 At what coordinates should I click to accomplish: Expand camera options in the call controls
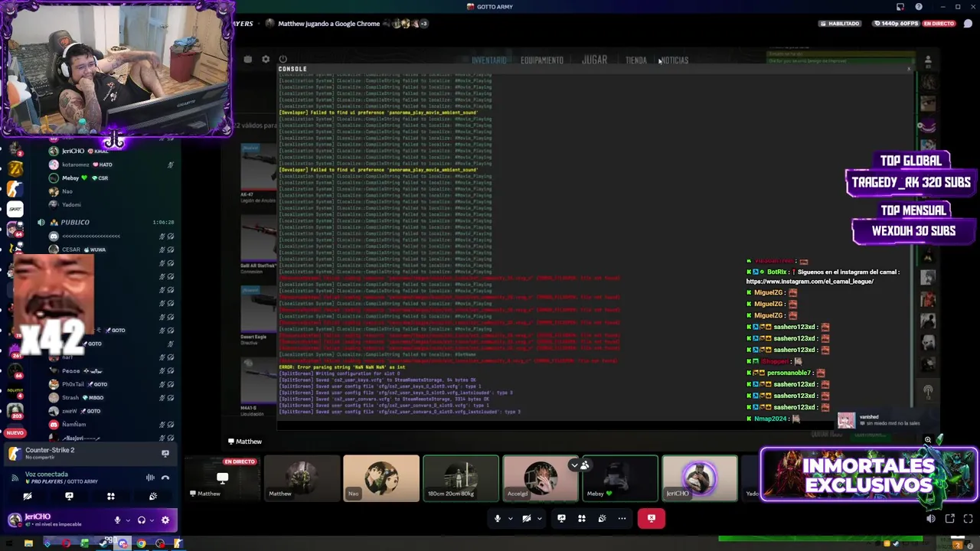[x=539, y=518]
